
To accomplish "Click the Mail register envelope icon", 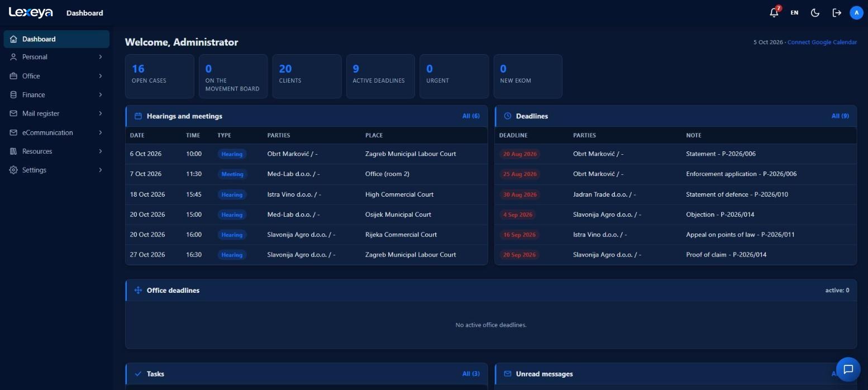I will [13, 113].
